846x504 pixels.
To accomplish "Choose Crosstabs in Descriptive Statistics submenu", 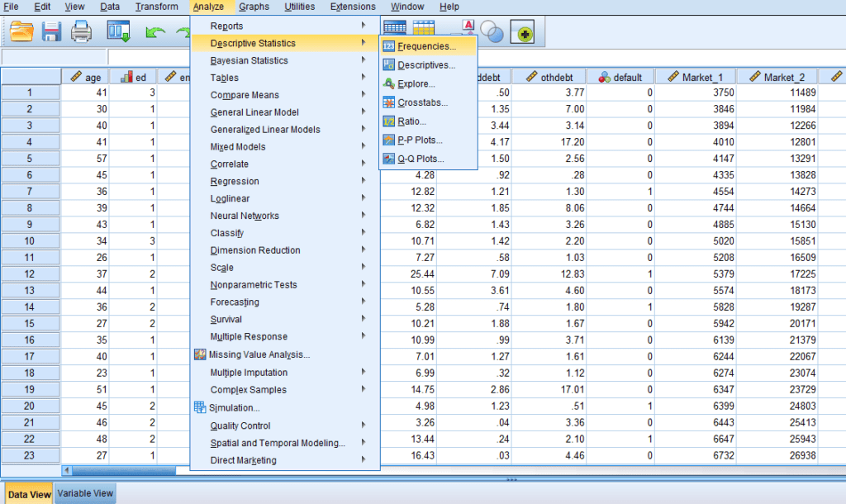I will 422,102.
